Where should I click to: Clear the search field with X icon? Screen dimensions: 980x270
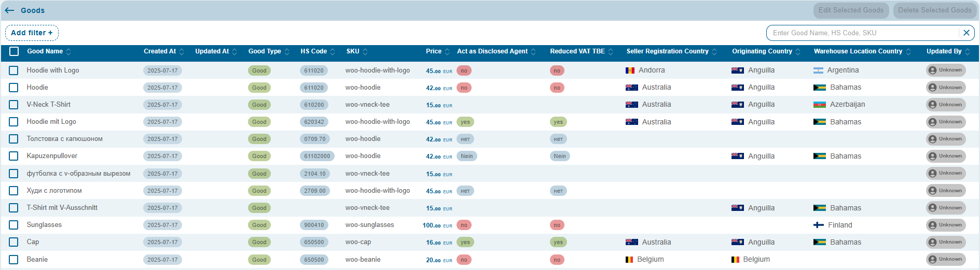coord(966,33)
